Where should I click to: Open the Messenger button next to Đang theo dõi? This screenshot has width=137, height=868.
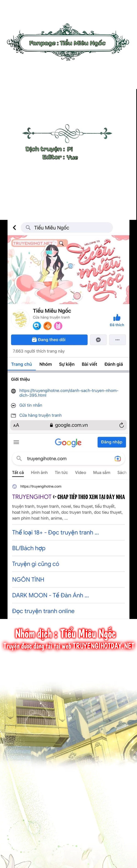click(x=98, y=340)
